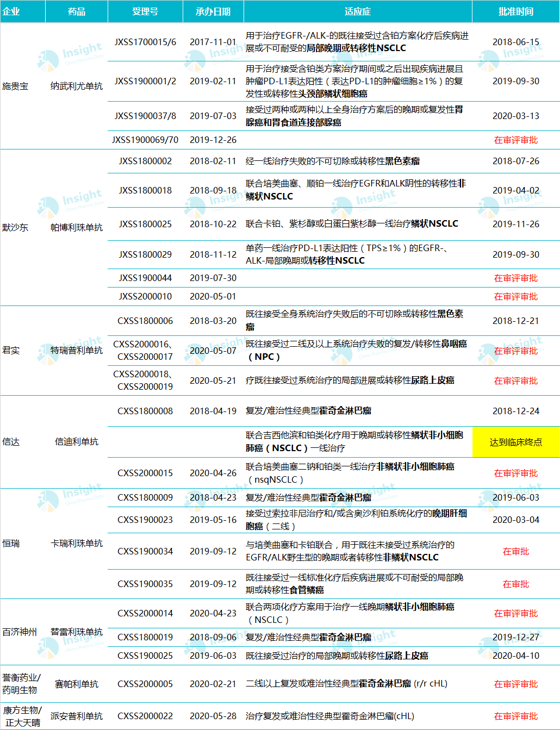Select acceptance number JXSS1900069/70

pyautogui.click(x=145, y=140)
